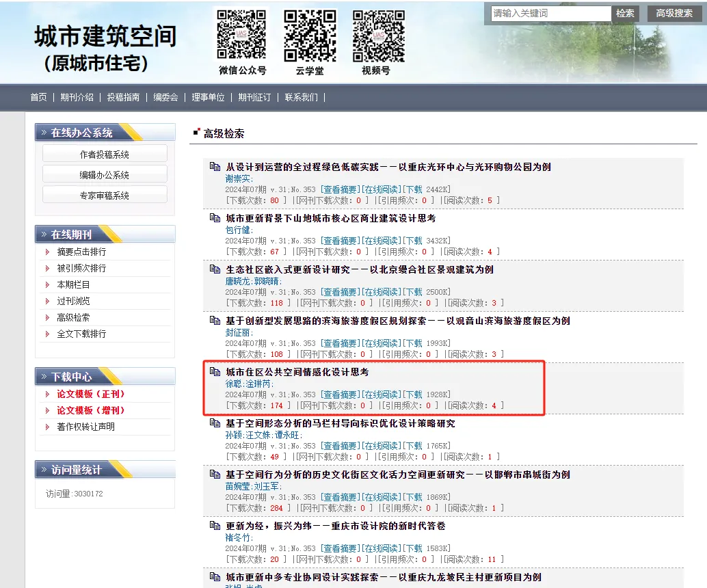Download 论文模板（正刊） template
Image resolution: width=707 pixels, height=588 pixels.
91,394
